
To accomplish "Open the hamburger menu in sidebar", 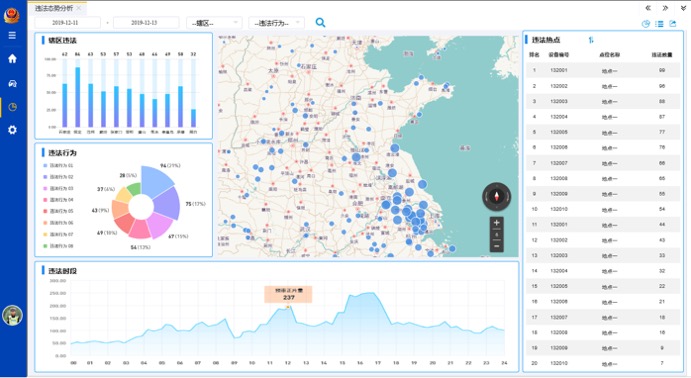I will pos(12,35).
